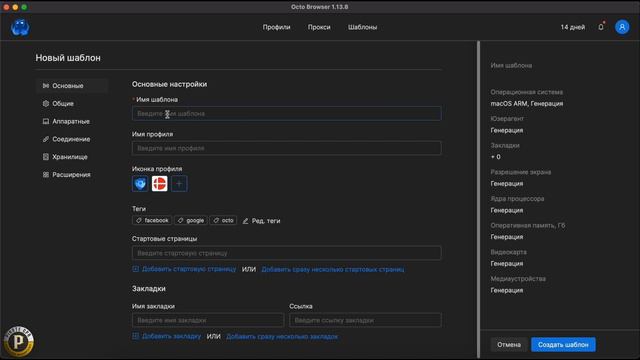
Task: Select the Расширения settings section
Action: [72, 175]
